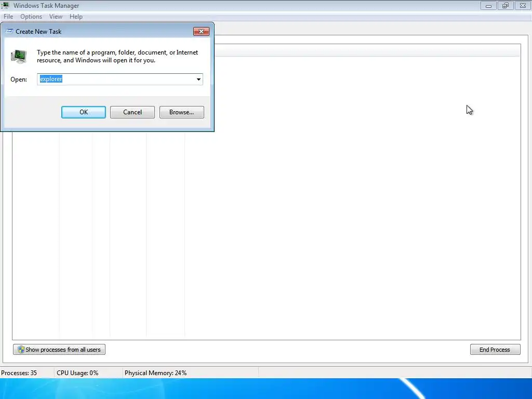Click the Run computer icon in dialog
532x399 pixels.
click(19, 56)
